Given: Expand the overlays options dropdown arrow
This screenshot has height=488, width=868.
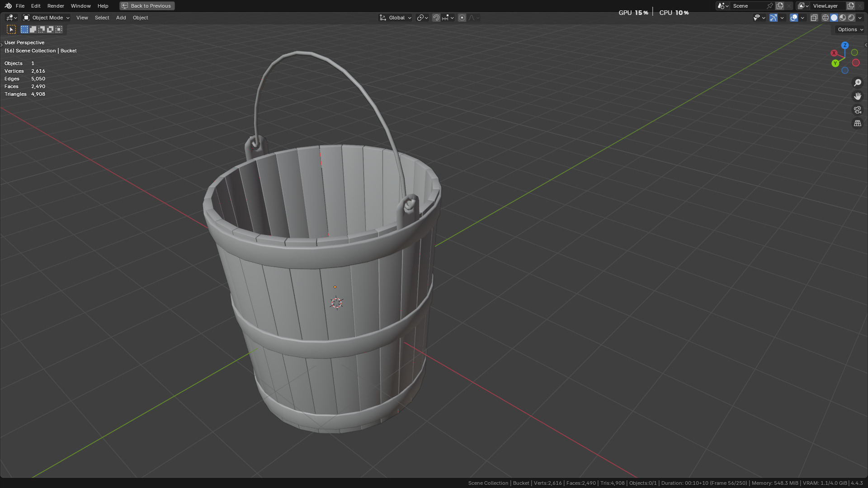Looking at the screenshot, I should click(802, 18).
